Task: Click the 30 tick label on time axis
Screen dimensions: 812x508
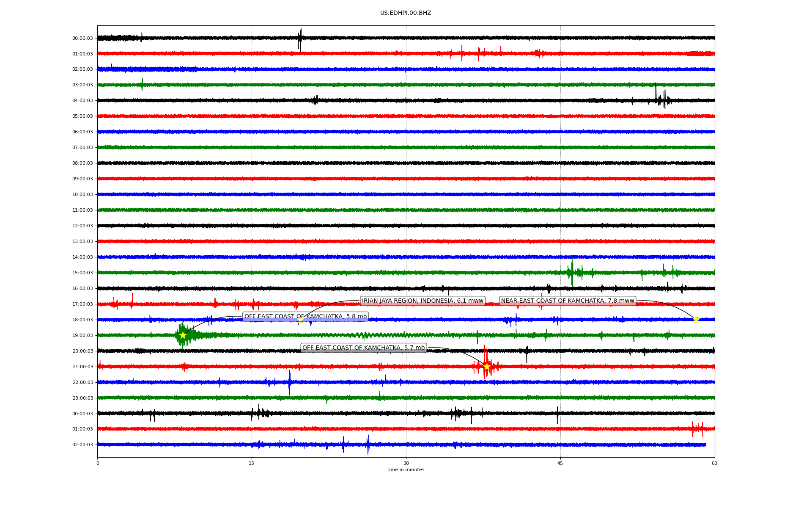Action: [x=406, y=463]
